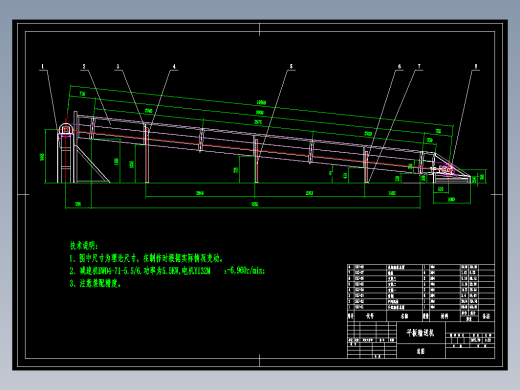
Task: Select the 材料 column header in parts list
Action: click(445, 316)
